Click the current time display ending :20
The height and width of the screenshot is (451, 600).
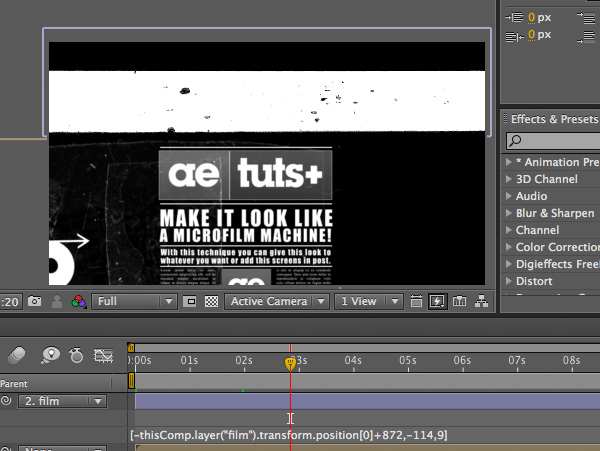(x=11, y=302)
